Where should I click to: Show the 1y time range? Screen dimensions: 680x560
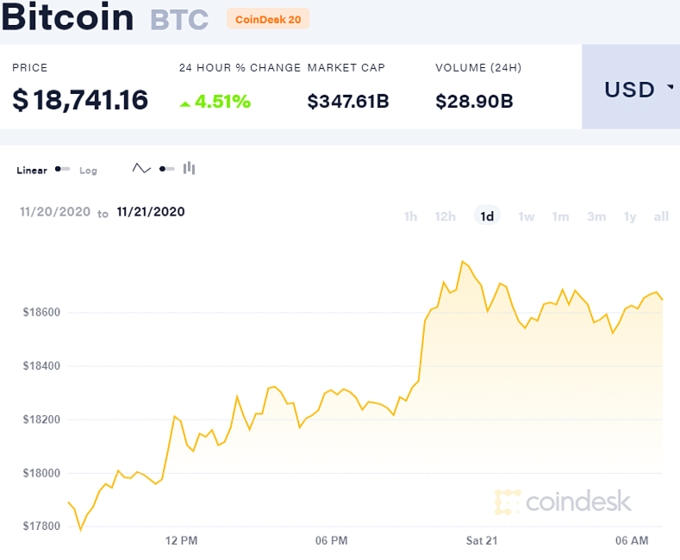tap(630, 216)
